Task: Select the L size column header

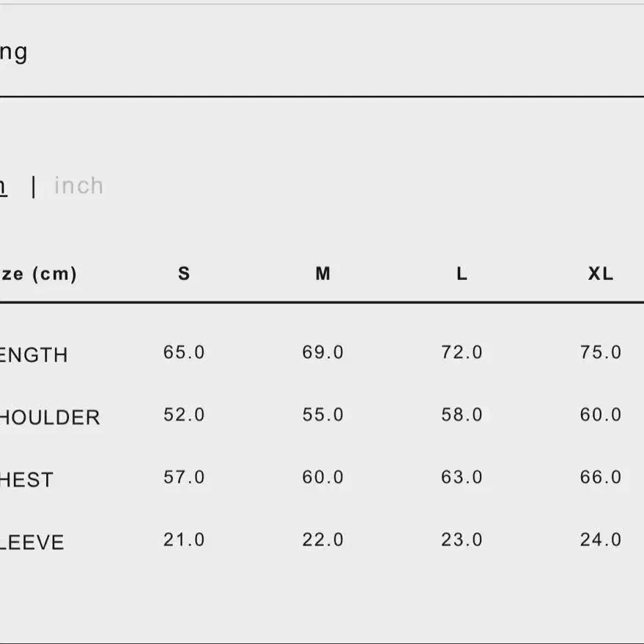Action: [462, 274]
